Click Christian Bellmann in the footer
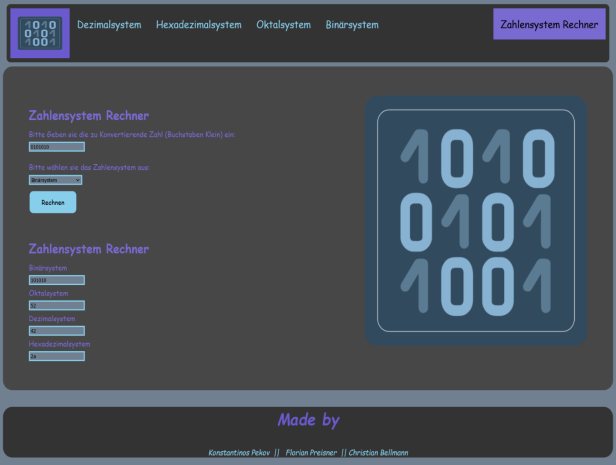 [x=378, y=453]
